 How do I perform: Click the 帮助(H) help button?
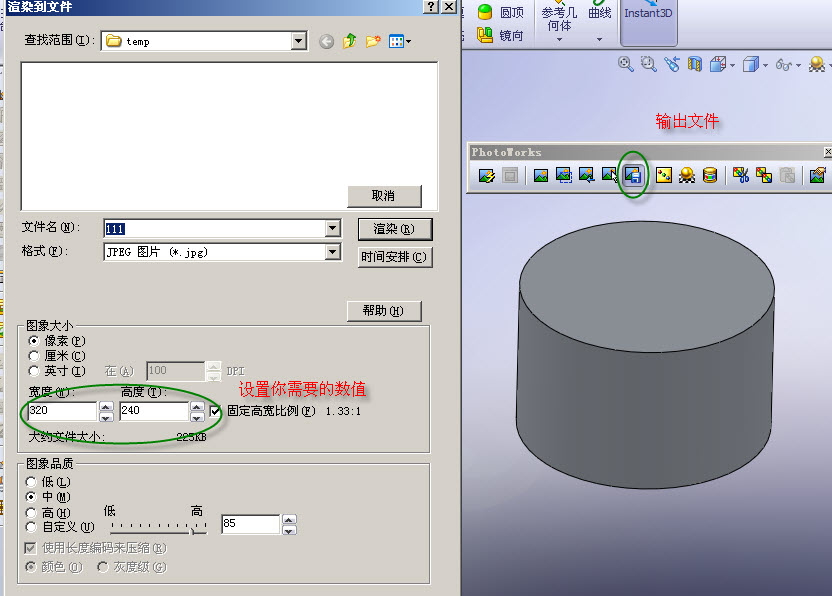[x=384, y=311]
